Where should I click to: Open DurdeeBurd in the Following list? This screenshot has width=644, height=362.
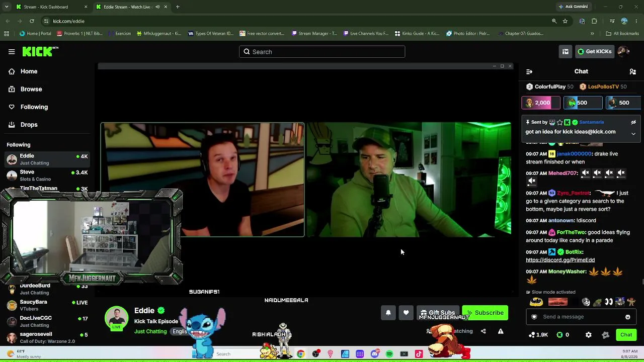(x=47, y=289)
